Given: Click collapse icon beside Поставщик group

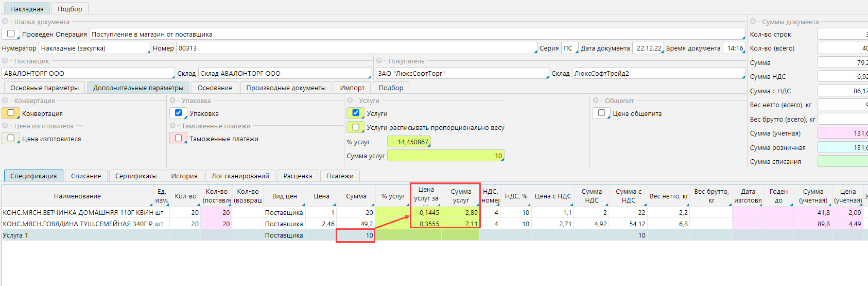Looking at the screenshot, I should [5, 61].
